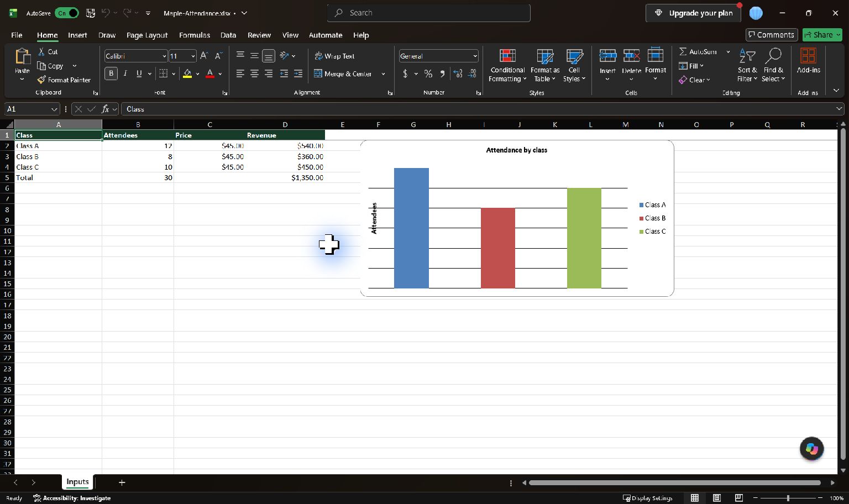Open the font size dropdown
The width and height of the screenshot is (849, 504).
pyautogui.click(x=192, y=56)
